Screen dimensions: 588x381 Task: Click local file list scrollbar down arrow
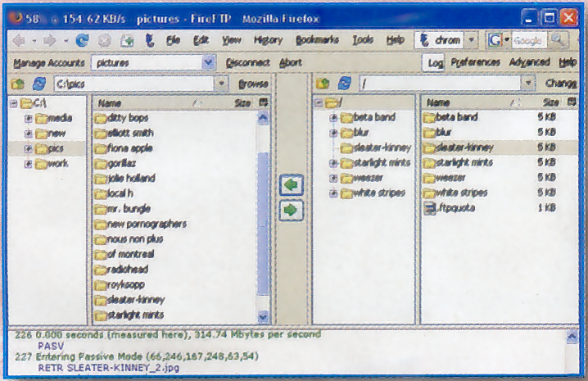point(263,317)
